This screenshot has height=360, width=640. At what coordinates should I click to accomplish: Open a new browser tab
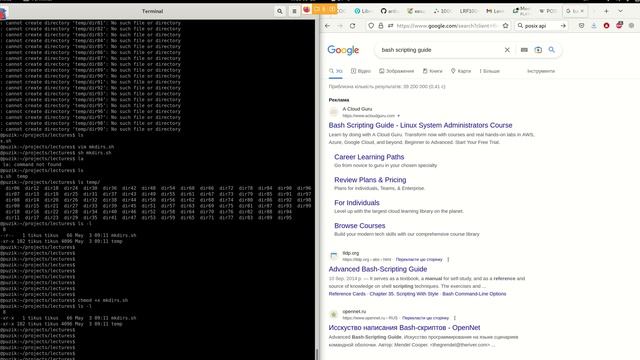(x=607, y=11)
